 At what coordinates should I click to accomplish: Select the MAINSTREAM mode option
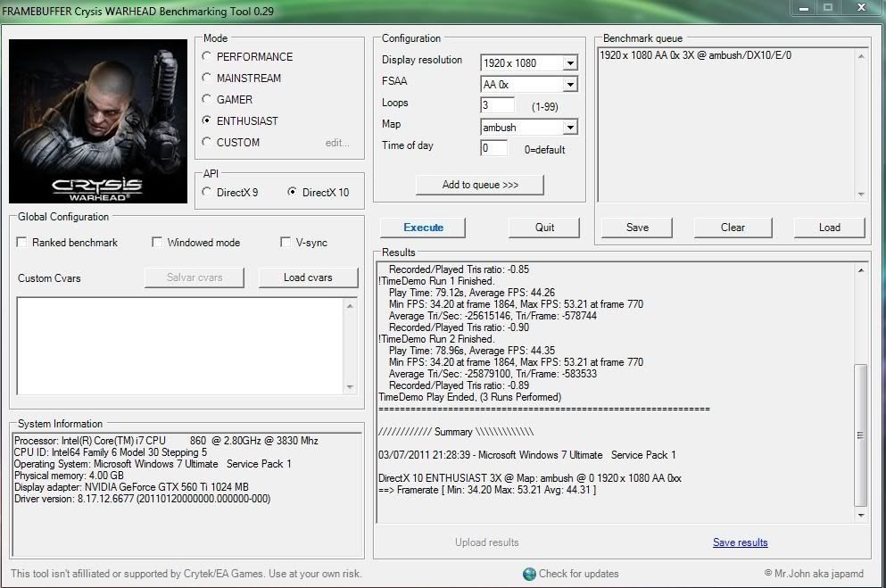pos(207,78)
